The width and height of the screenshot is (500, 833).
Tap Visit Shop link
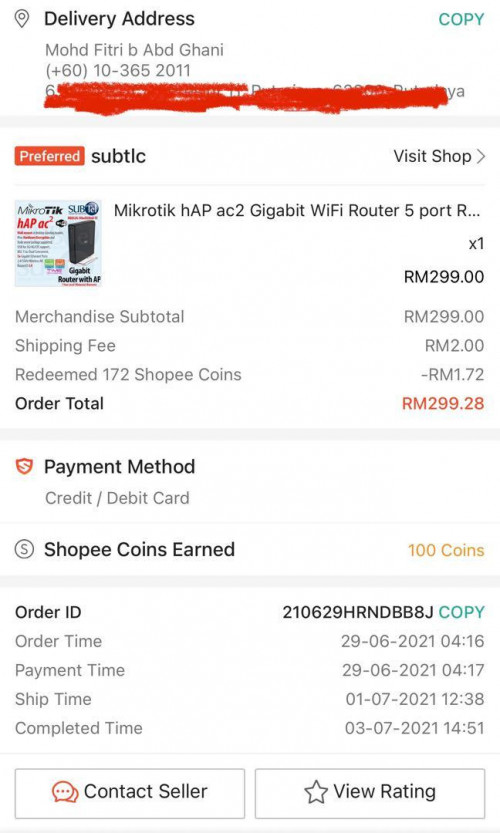pyautogui.click(x=432, y=156)
